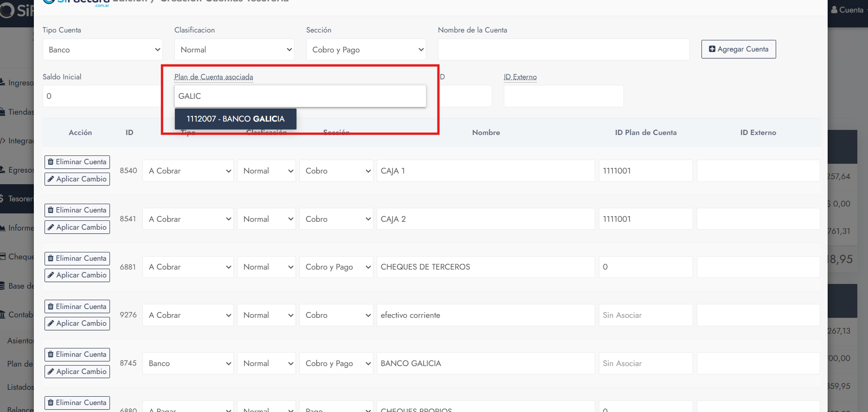Click user icon next to Cuenta

point(834,10)
